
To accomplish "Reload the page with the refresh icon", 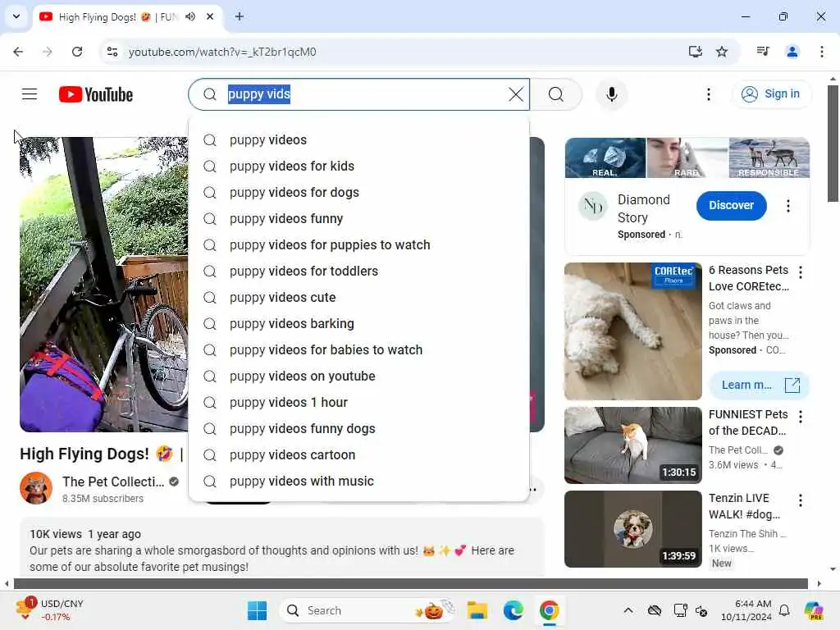I will tap(77, 52).
